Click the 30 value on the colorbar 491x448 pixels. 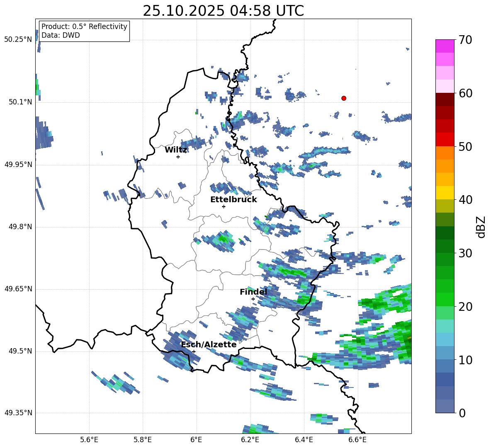(x=465, y=253)
